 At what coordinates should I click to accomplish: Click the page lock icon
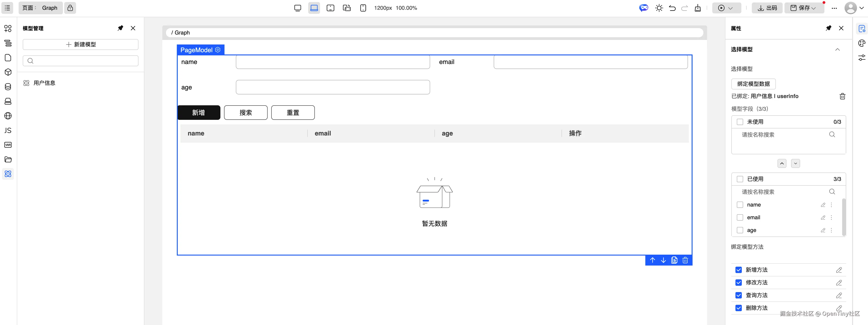70,8
